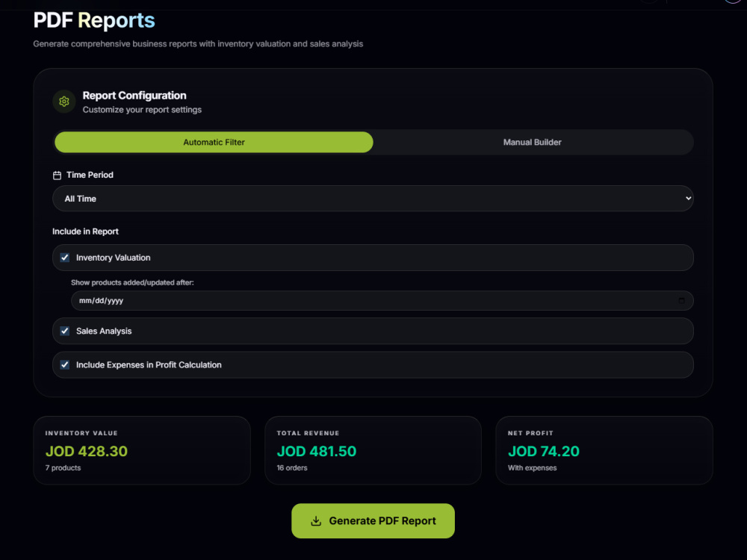Click the Inventory Valuation label text
This screenshot has width=747, height=560.
click(114, 258)
